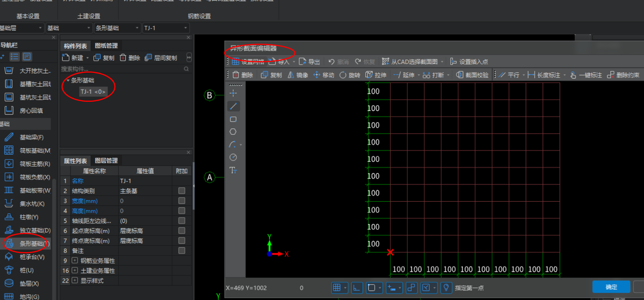Click 导出 export in section editor

309,62
